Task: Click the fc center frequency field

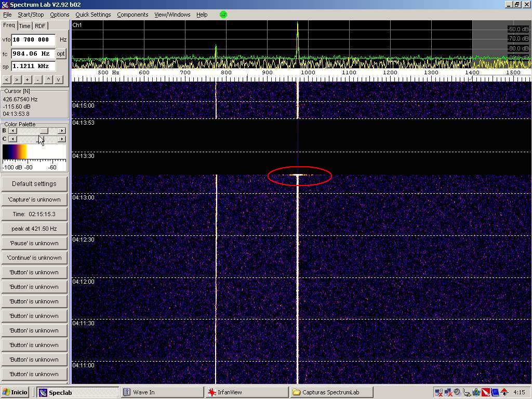Action: point(33,54)
